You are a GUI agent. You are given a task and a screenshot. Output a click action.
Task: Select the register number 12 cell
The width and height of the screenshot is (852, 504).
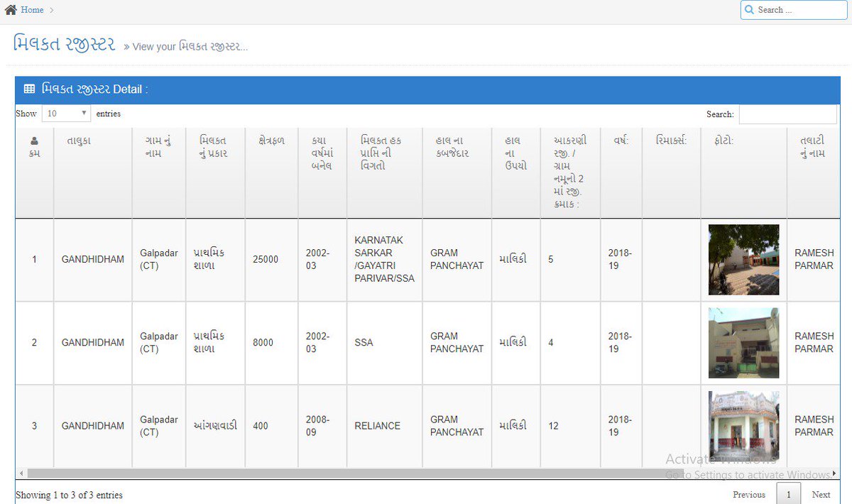point(570,426)
